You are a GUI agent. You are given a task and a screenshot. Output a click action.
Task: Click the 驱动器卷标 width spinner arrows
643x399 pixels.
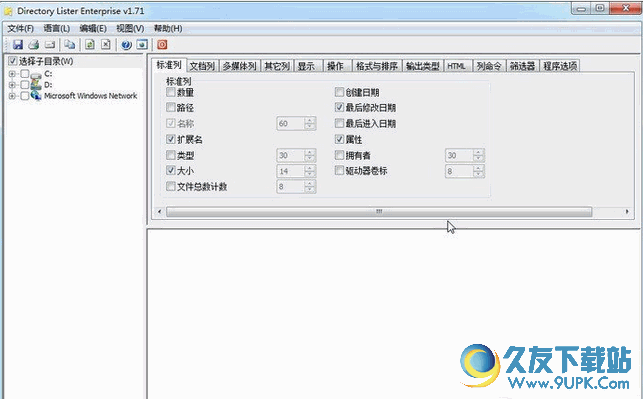coord(478,171)
